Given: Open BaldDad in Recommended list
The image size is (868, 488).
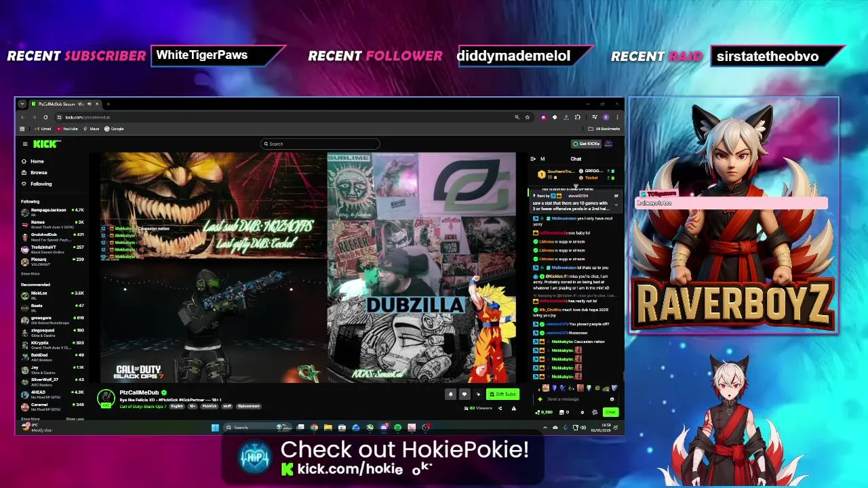Looking at the screenshot, I should click(52, 357).
